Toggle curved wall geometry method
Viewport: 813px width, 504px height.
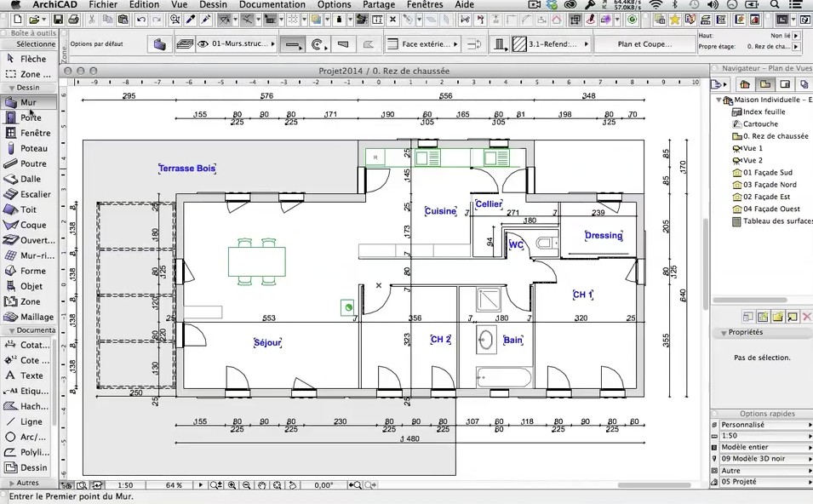318,44
